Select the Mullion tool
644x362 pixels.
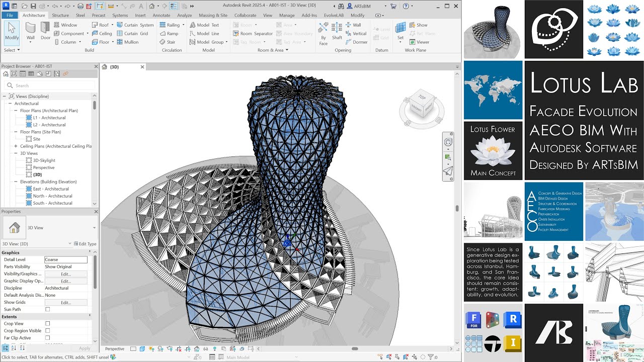(127, 42)
